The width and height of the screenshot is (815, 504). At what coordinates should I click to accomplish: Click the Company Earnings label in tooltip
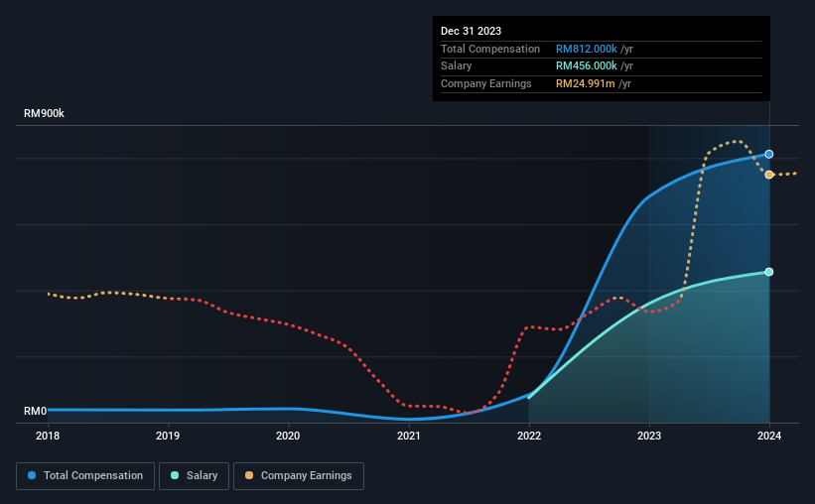(x=486, y=83)
